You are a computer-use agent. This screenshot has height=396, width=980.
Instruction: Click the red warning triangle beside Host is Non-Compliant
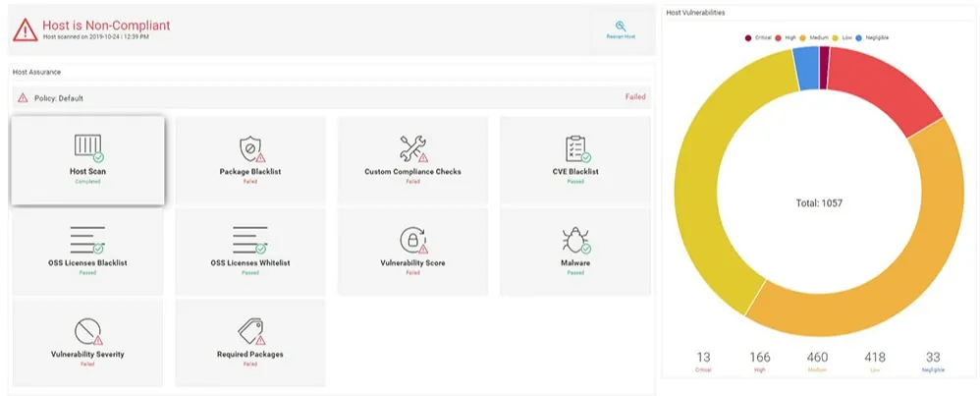click(25, 29)
